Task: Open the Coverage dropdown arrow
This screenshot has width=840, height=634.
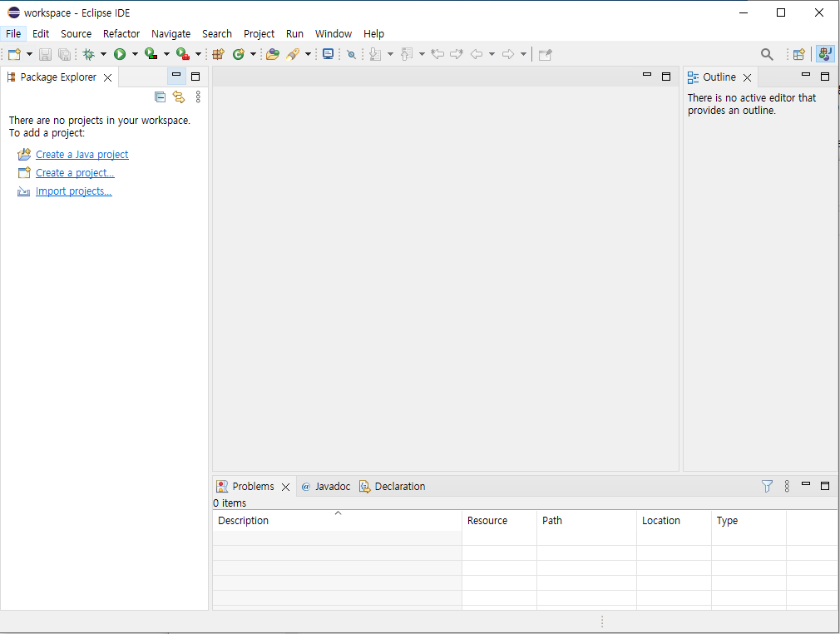Action: click(166, 54)
